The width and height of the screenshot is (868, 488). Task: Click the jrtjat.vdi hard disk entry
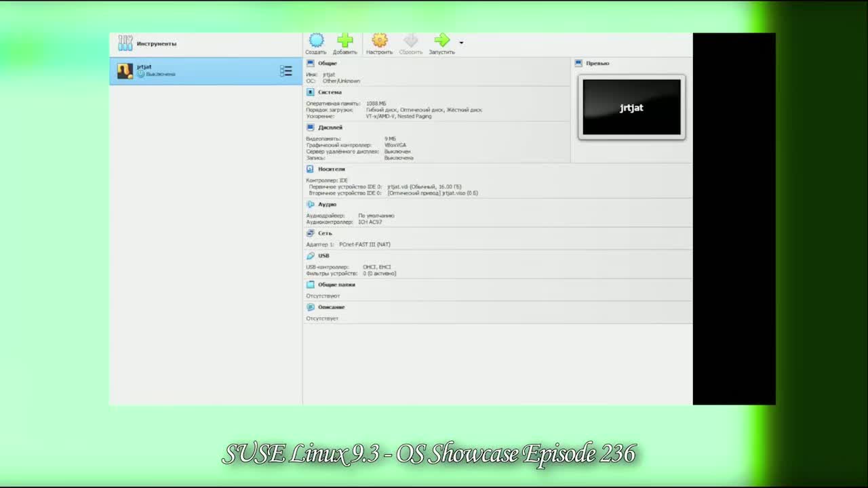[425, 186]
